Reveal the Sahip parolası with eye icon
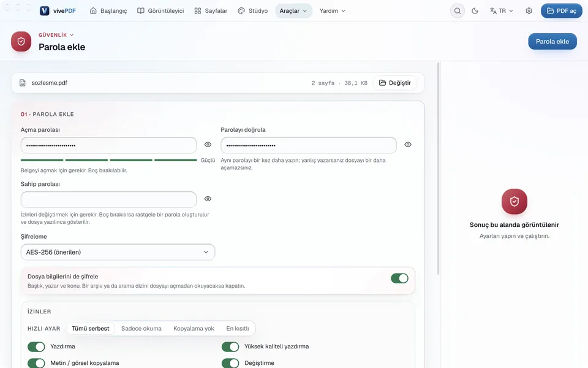Viewport: 588px width, 368px height. (208, 199)
